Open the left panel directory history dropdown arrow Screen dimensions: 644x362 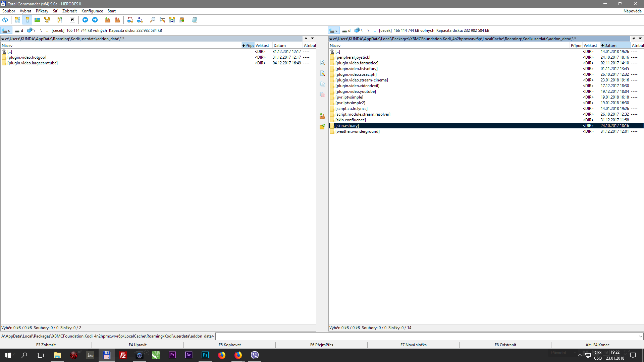(x=312, y=39)
